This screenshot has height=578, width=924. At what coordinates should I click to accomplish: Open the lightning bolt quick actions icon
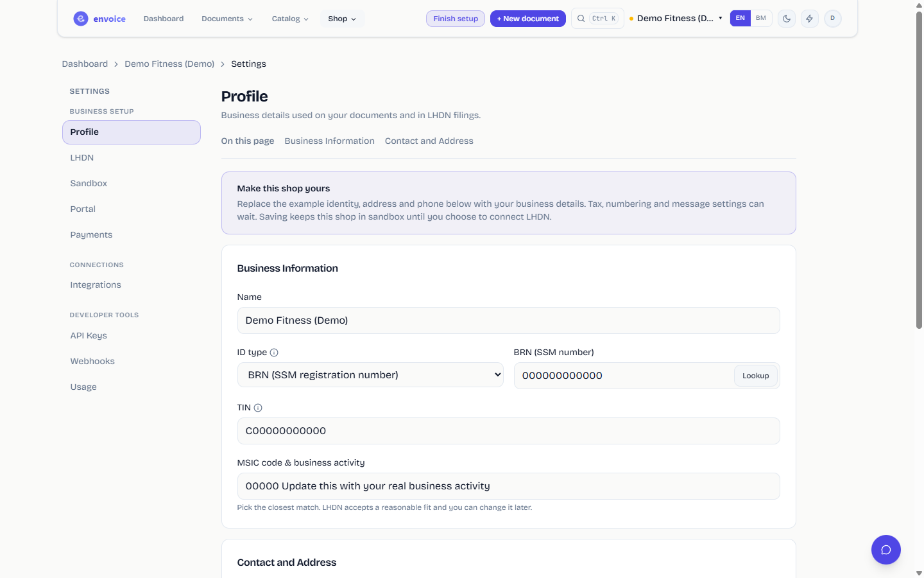point(810,19)
